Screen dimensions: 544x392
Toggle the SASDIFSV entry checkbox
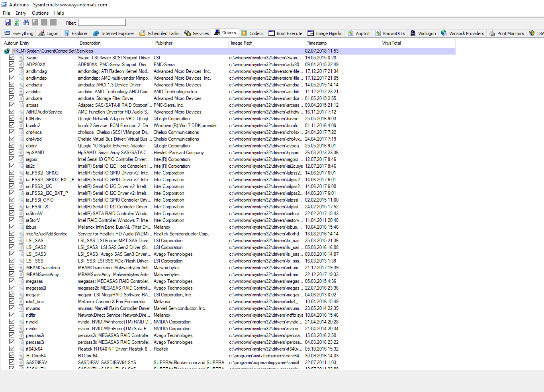coord(12,362)
